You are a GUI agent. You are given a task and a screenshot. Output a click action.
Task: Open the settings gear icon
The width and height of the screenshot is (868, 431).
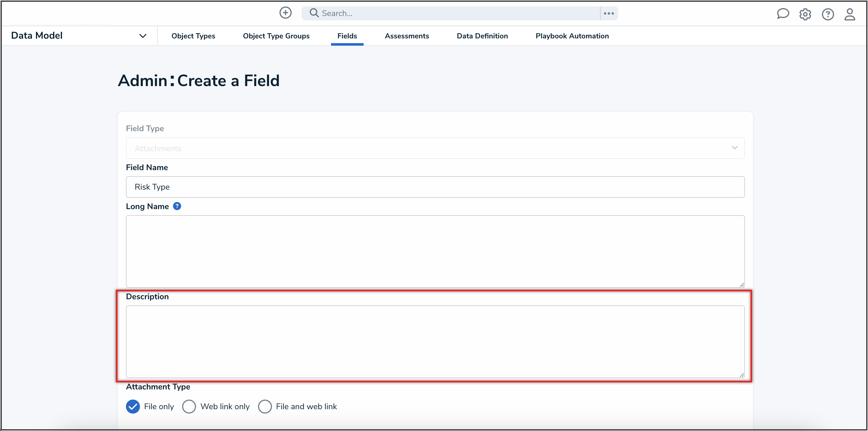click(x=805, y=14)
